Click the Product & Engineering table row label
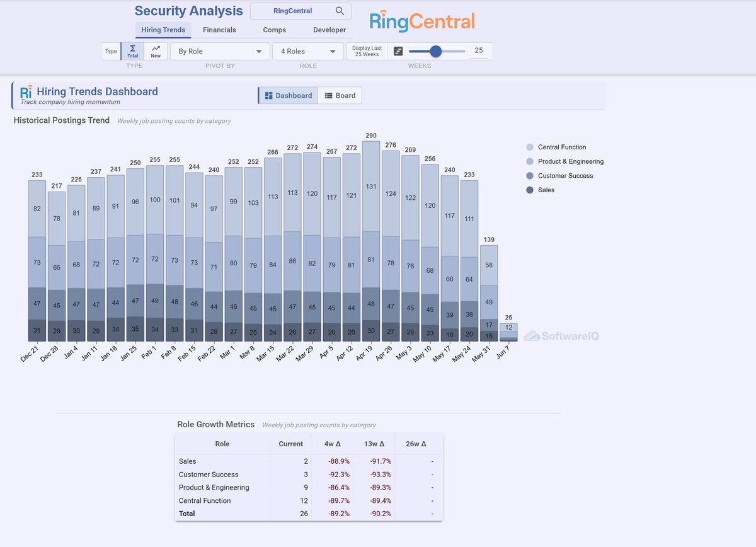The width and height of the screenshot is (756, 547). click(x=214, y=487)
